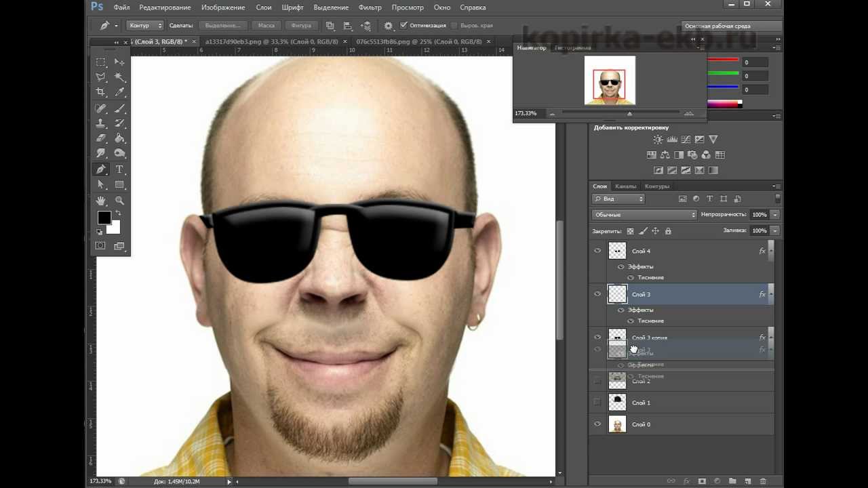Add a Levels adjustment
868x488 pixels.
[x=671, y=140]
